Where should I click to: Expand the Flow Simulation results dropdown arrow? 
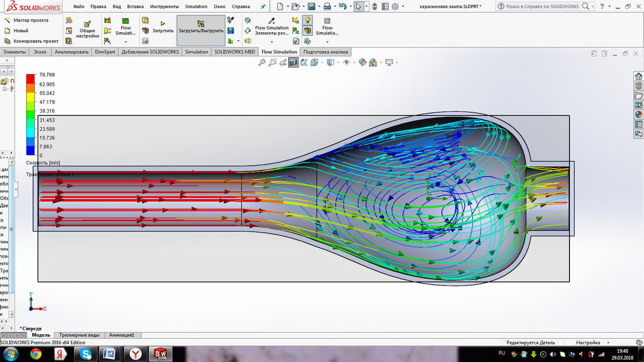pyautogui.click(x=126, y=42)
